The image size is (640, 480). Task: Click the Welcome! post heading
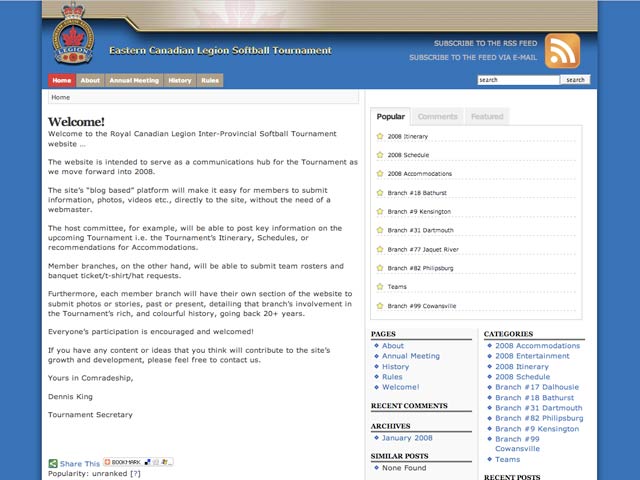pos(76,122)
